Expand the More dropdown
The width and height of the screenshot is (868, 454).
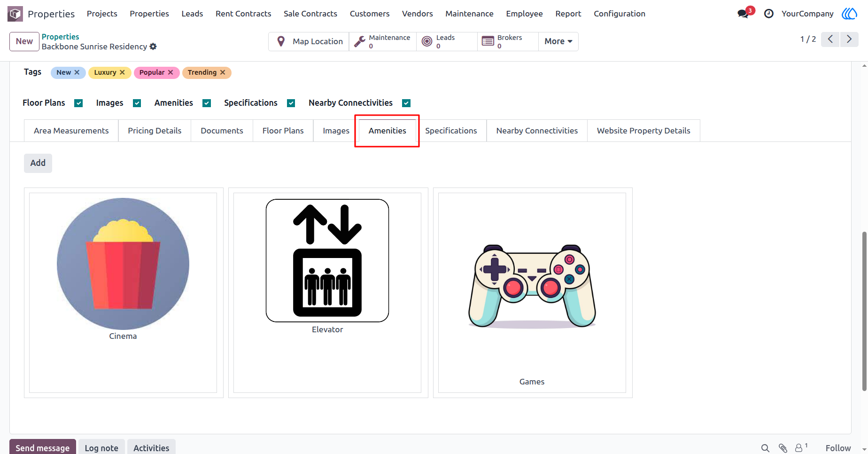tap(558, 41)
